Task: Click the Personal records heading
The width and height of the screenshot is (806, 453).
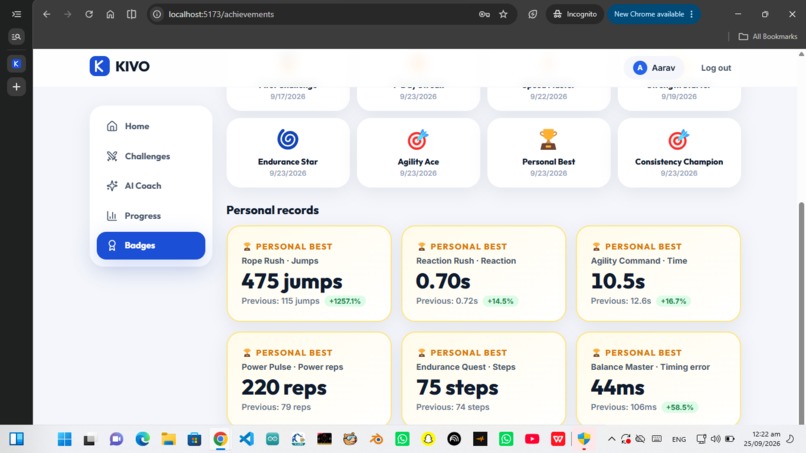Action: coord(272,210)
